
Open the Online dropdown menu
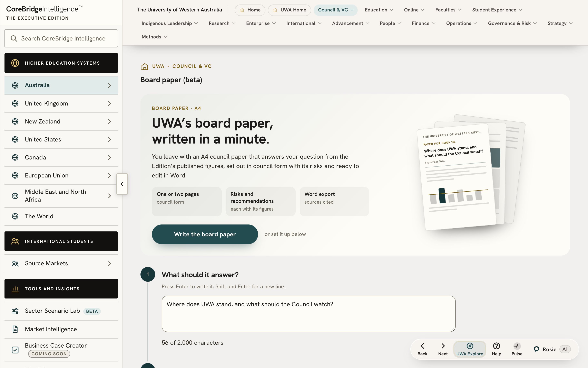[x=414, y=10]
